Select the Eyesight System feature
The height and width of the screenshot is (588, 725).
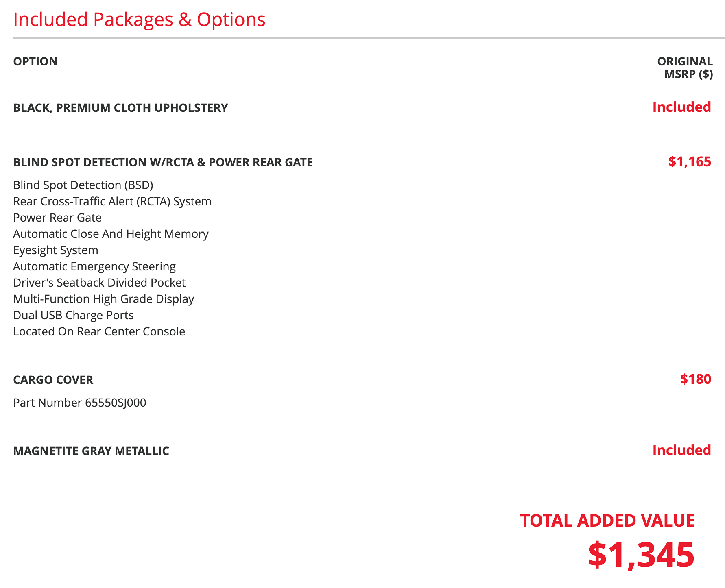(56, 250)
